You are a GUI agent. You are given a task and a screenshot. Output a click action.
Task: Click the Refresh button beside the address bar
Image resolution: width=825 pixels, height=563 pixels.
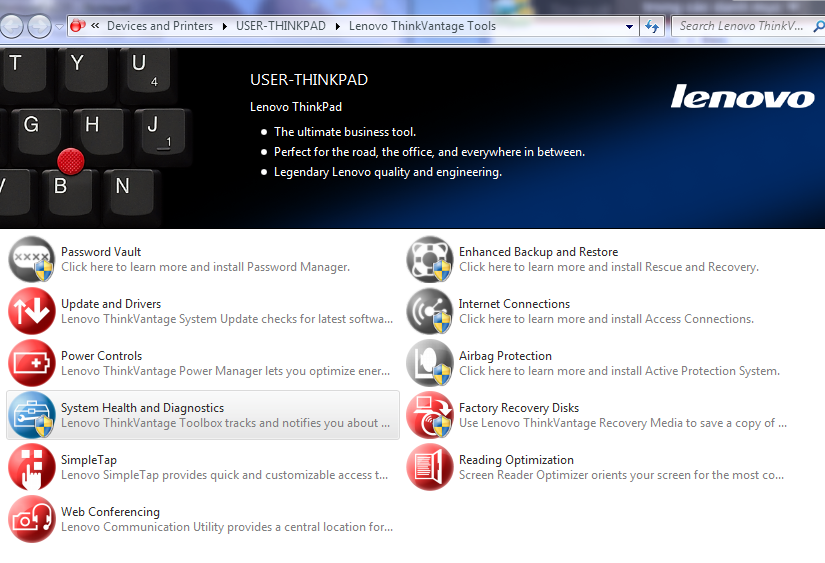[x=652, y=26]
